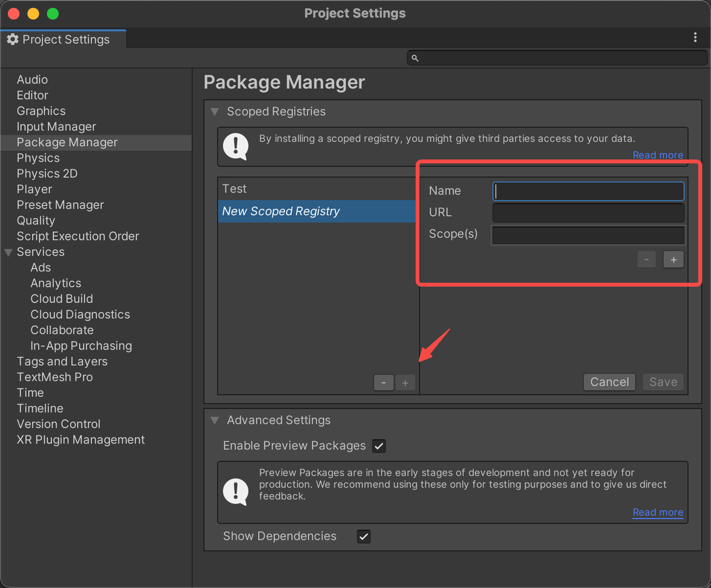The width and height of the screenshot is (711, 588).
Task: Remove selected registry with list minus button
Action: 384,382
